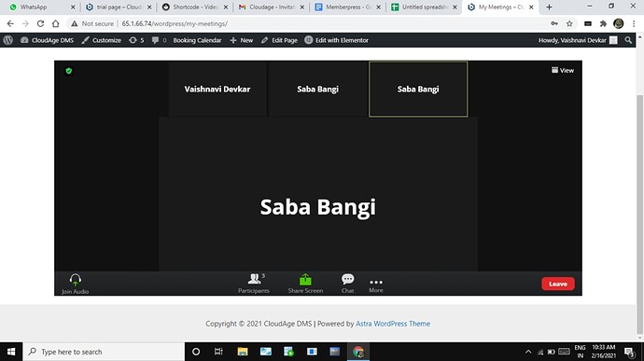Screen dimensions: 644x361
Task: Expand the New content menu
Action: pyautogui.click(x=242, y=40)
